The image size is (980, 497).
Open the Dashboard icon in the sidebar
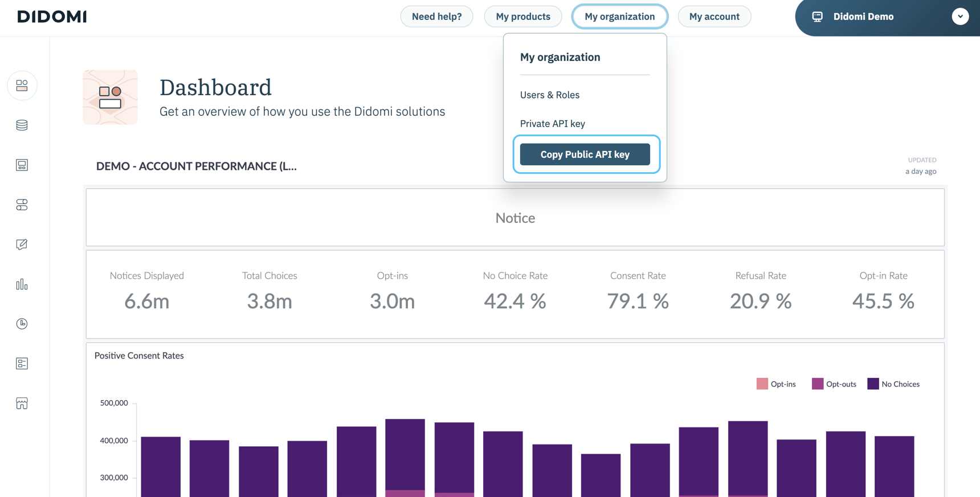(22, 85)
